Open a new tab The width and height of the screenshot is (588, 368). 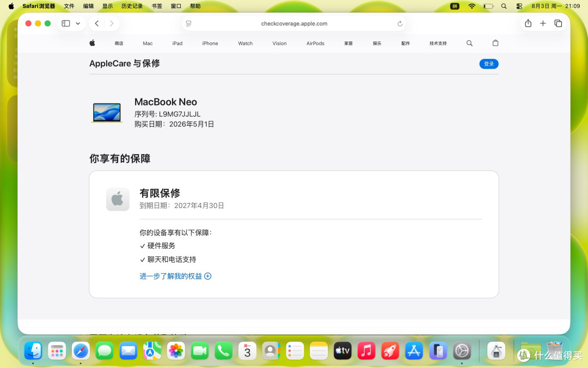click(543, 23)
